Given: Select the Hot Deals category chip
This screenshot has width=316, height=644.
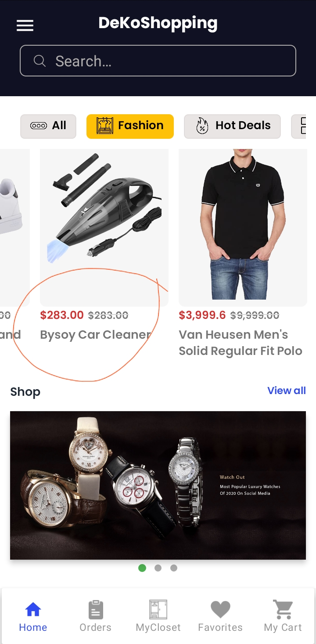Looking at the screenshot, I should click(232, 126).
